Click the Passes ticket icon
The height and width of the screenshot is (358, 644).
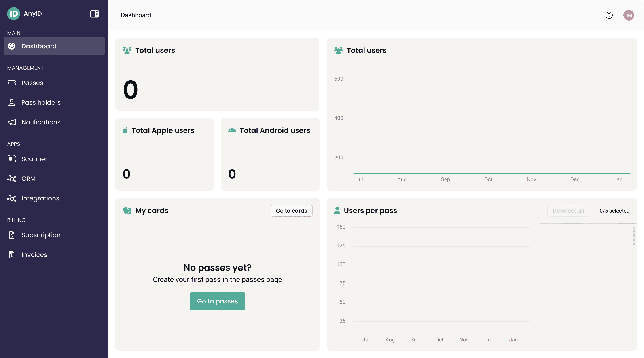pyautogui.click(x=11, y=83)
